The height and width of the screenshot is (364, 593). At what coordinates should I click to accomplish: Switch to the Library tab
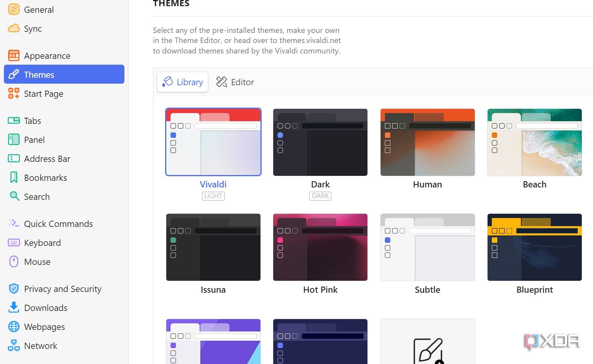183,82
